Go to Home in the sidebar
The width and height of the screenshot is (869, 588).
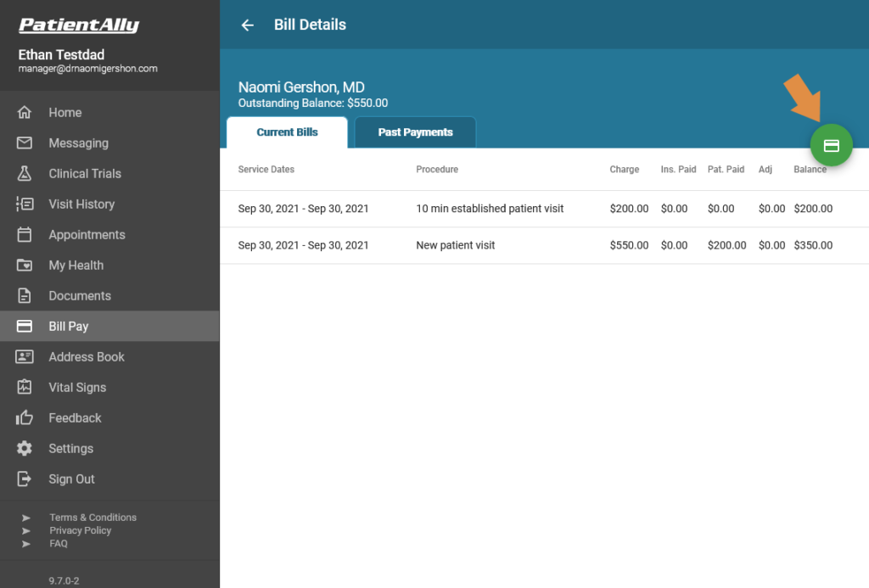[x=109, y=113]
